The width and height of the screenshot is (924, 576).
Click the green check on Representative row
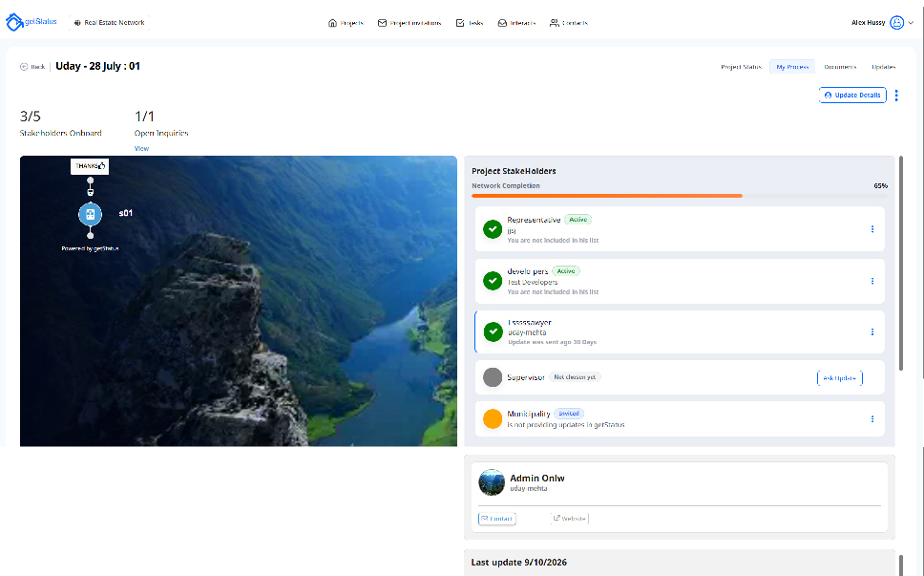click(493, 229)
